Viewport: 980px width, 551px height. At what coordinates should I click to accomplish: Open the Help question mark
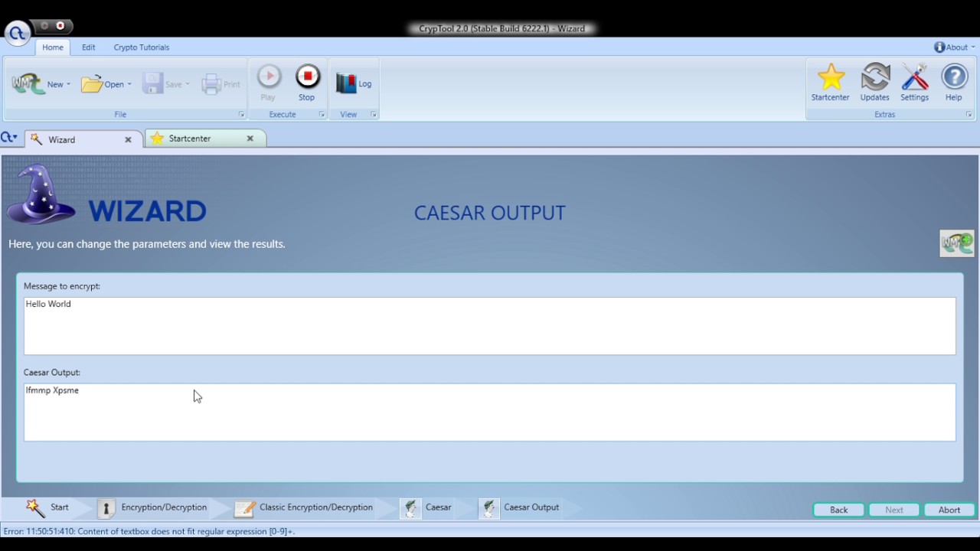click(954, 77)
